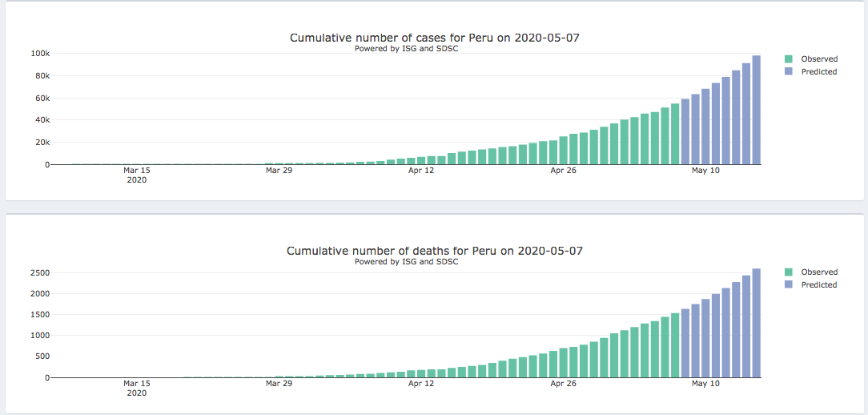Click '100k' y-axis tick on cases chart
The width and height of the screenshot is (868, 415).
[41, 54]
